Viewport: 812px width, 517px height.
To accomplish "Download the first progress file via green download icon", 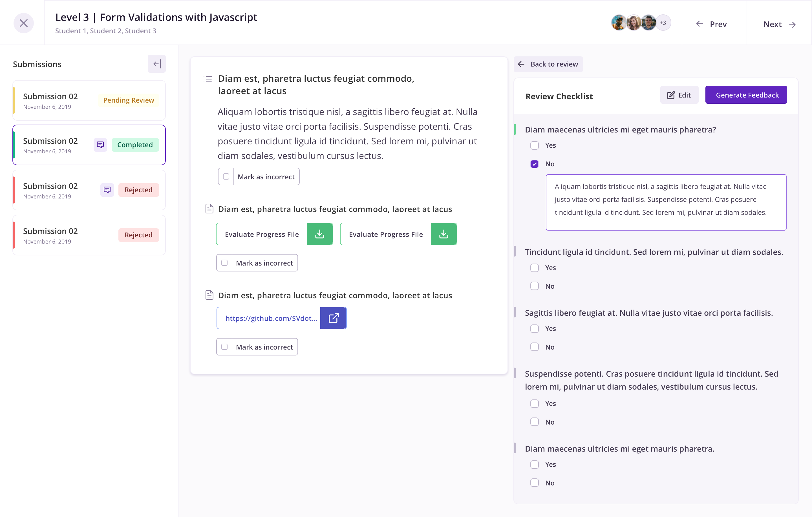I will coord(320,234).
